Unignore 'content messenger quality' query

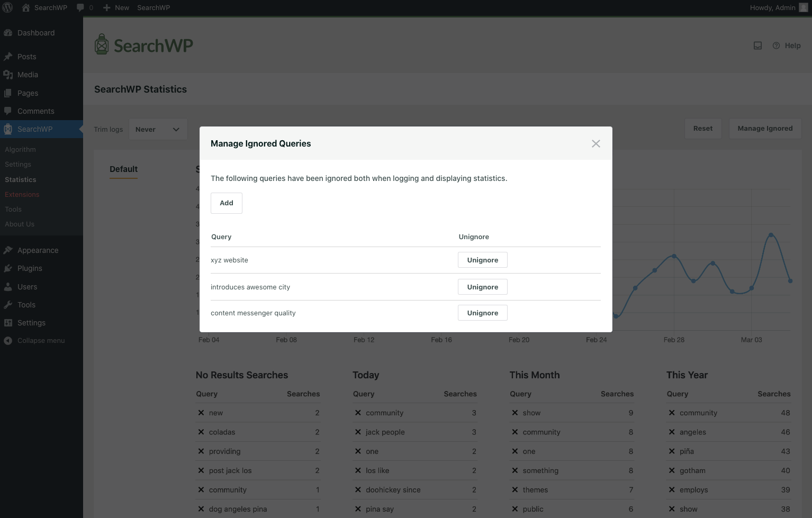[482, 313]
